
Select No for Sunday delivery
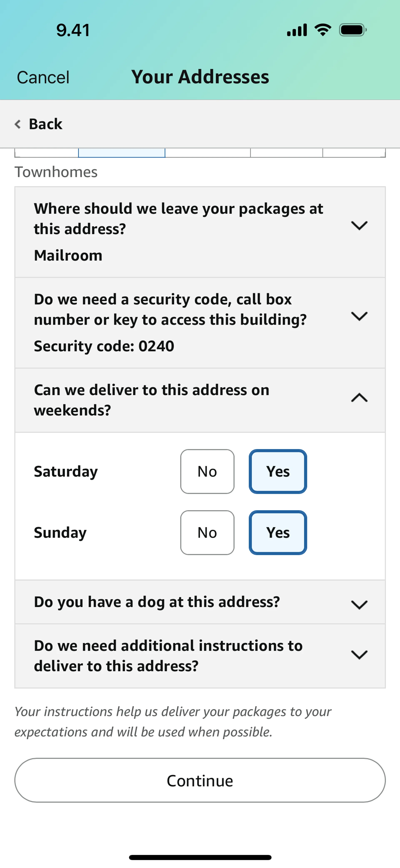click(207, 532)
